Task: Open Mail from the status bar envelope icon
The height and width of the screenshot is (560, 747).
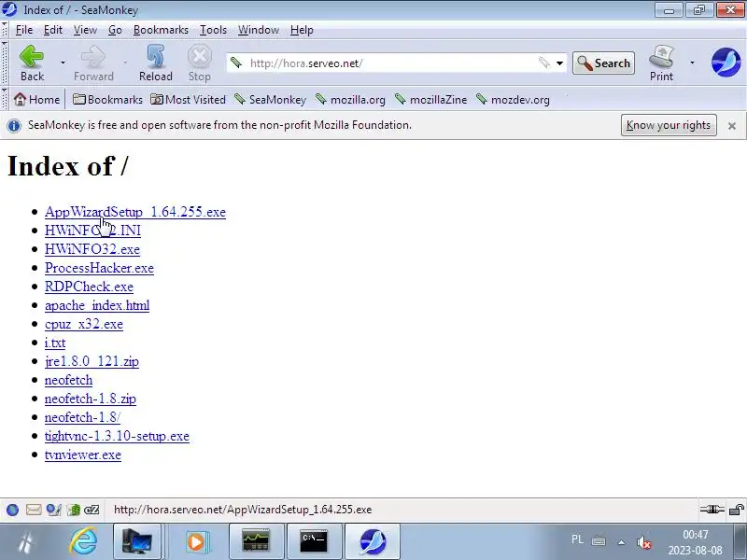Action: pyautogui.click(x=34, y=510)
